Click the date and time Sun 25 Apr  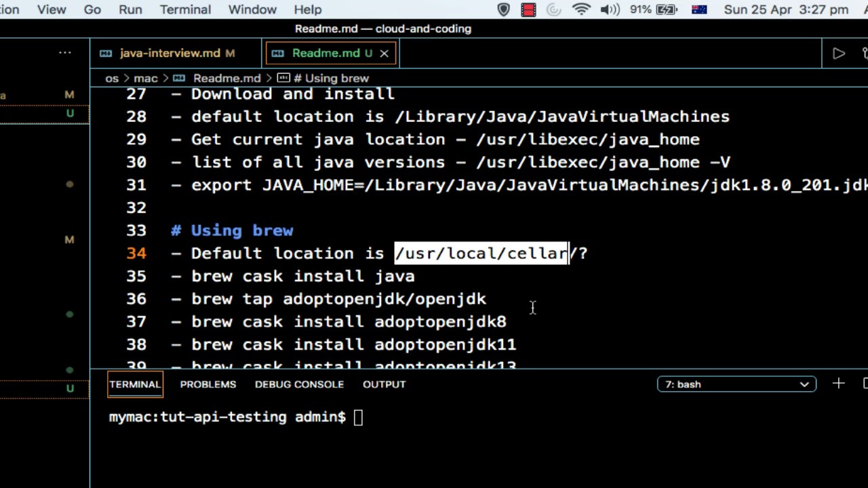(786, 9)
